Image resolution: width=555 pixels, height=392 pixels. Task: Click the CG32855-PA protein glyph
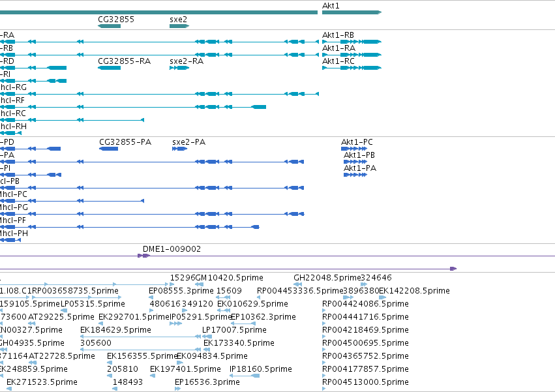108,149
